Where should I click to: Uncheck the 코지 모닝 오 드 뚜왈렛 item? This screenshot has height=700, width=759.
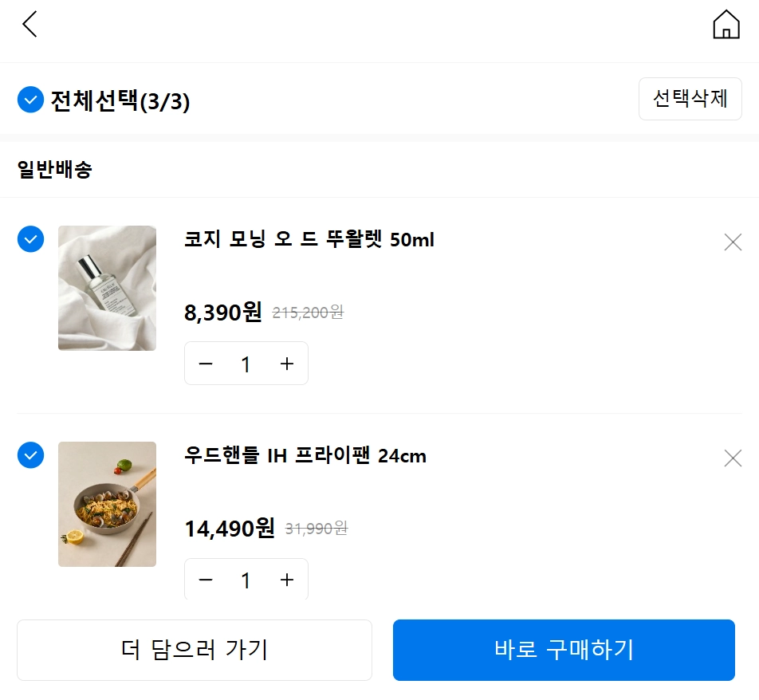click(x=30, y=238)
